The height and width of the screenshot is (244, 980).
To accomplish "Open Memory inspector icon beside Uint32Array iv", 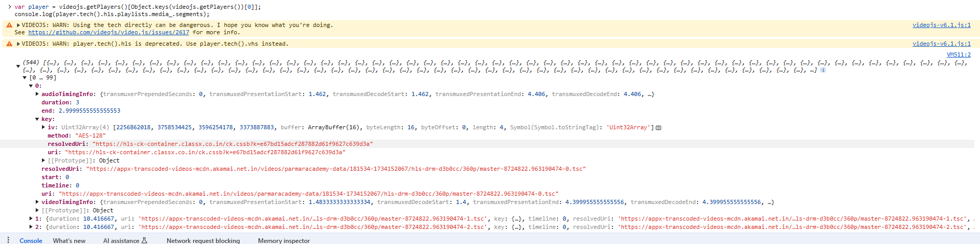I will [x=658, y=128].
